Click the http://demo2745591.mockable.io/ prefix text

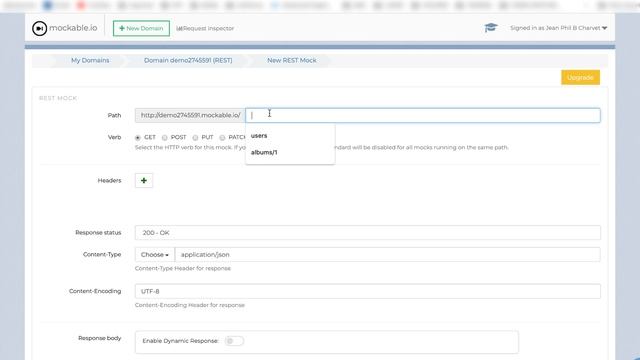190,116
